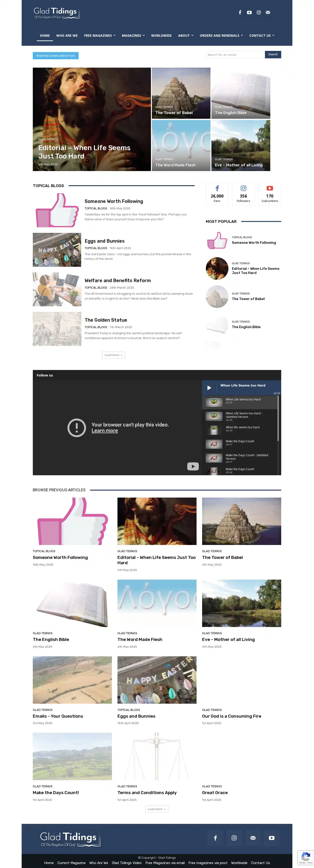Expand the Free Magazines dropdown menu
Screen dimensions: 314x868
click(x=100, y=36)
